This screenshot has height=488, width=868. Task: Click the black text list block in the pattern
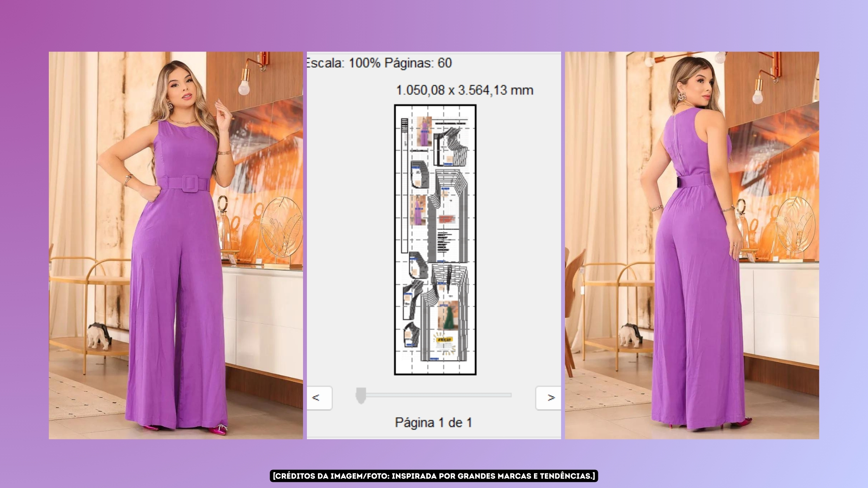[443, 242]
